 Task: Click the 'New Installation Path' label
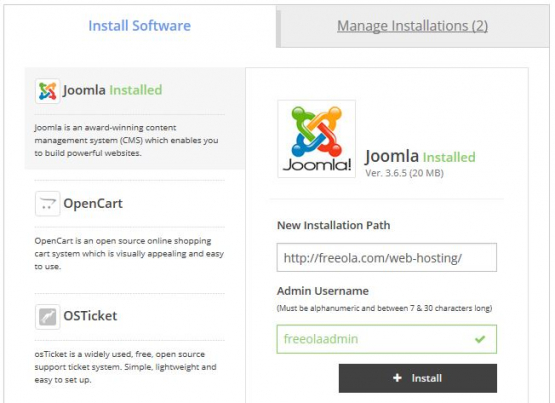(x=333, y=225)
